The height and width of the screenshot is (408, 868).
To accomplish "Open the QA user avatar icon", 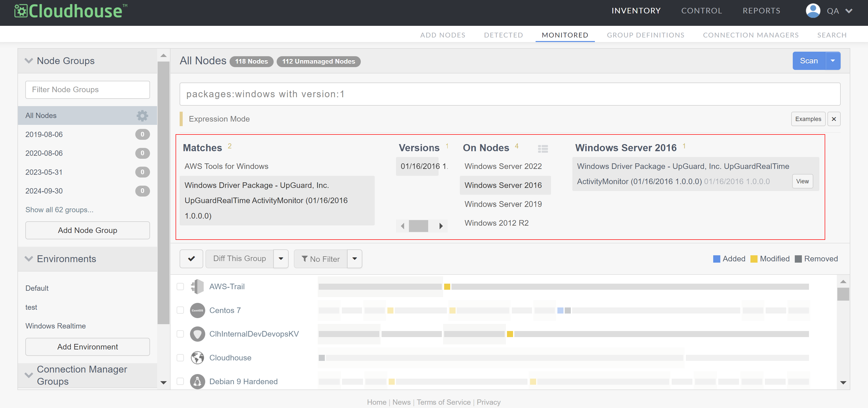I will point(813,11).
